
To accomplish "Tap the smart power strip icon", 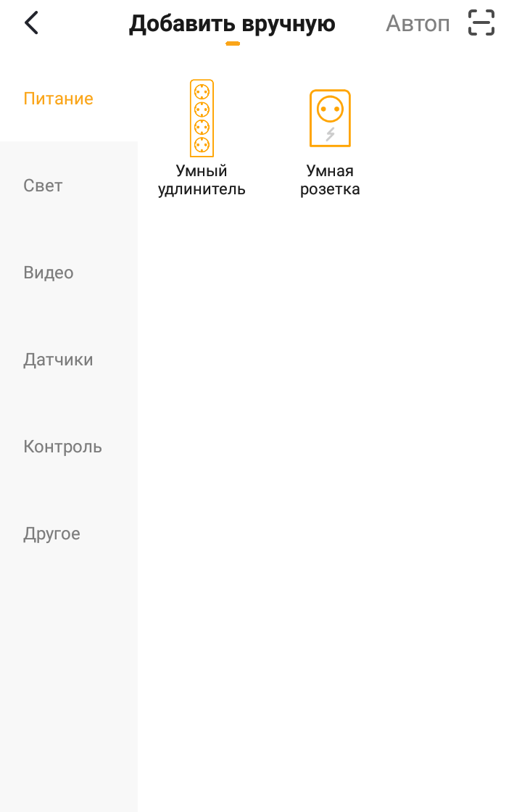I will point(202,118).
